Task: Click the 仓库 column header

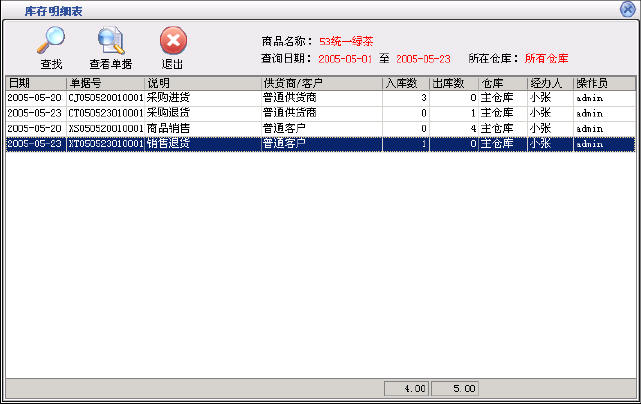Action: (x=502, y=83)
